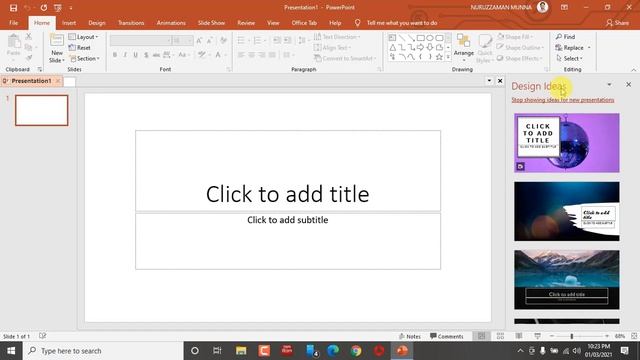Switch to Reading view in status bar
This screenshot has height=360, width=640.
pos(519,336)
